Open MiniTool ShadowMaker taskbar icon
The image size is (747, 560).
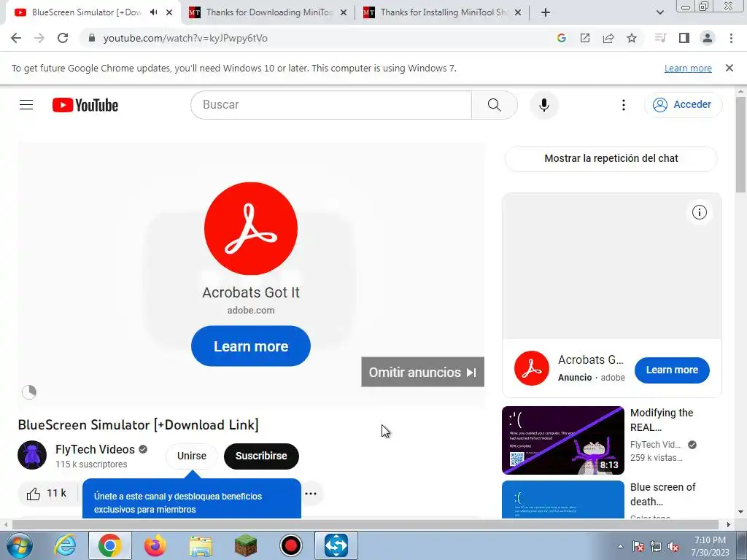click(336, 545)
